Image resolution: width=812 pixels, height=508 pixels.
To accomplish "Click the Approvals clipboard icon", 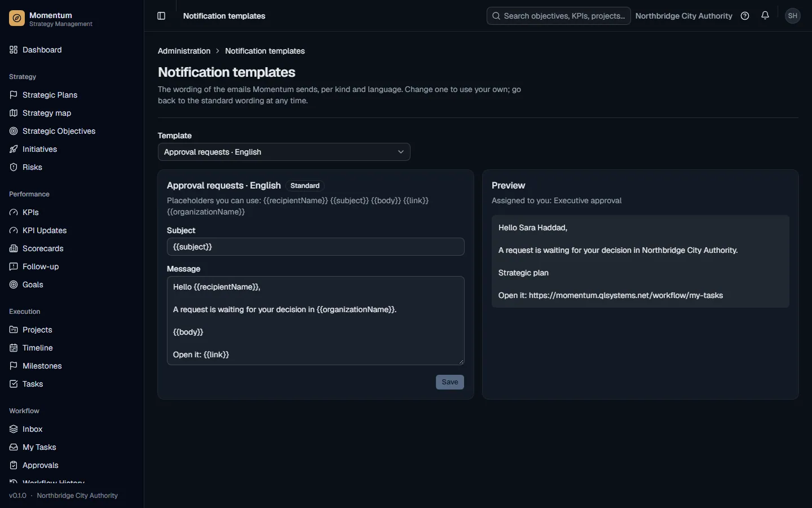I will (14, 465).
